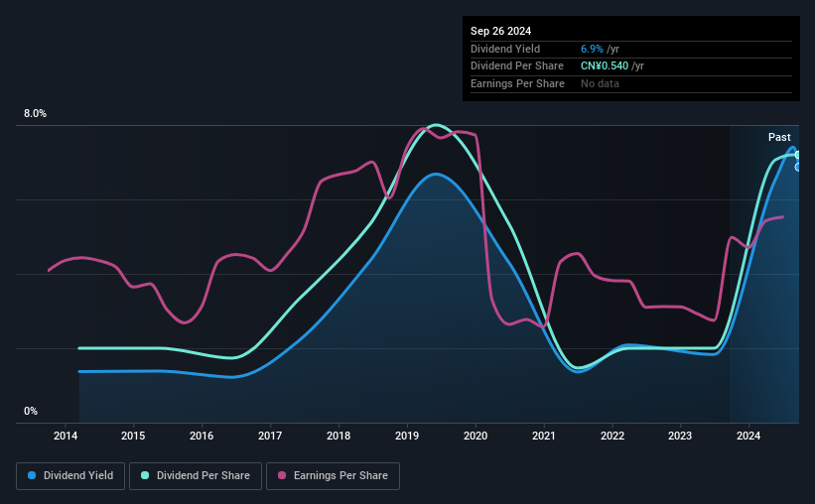Click the 0% y-axis label
Viewport: 815px width, 504px height.
click(x=31, y=411)
